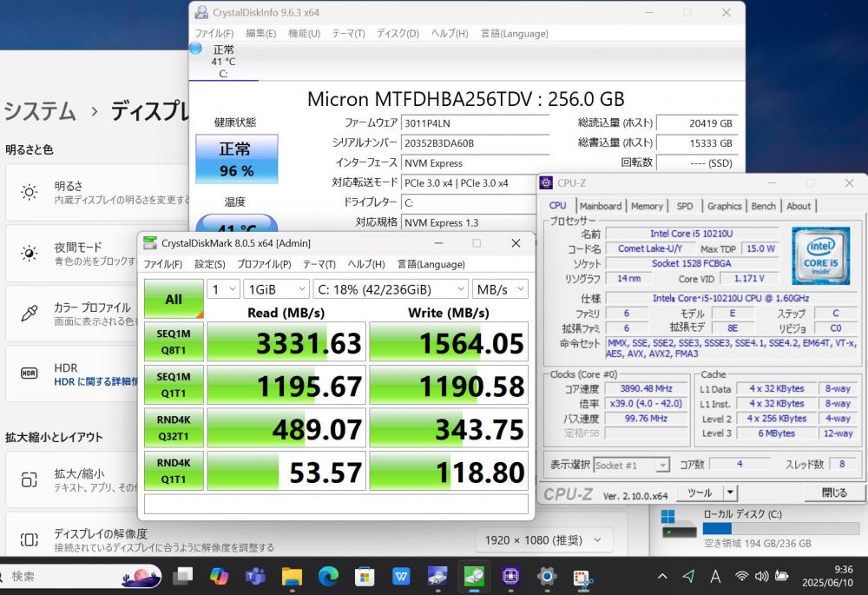Click the color profile eyedropper icon
This screenshot has height=595, width=868.
30,313
